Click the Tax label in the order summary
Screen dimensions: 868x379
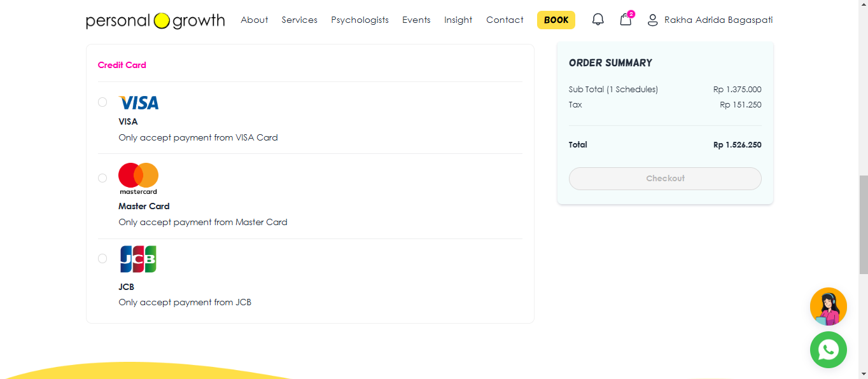click(x=575, y=105)
